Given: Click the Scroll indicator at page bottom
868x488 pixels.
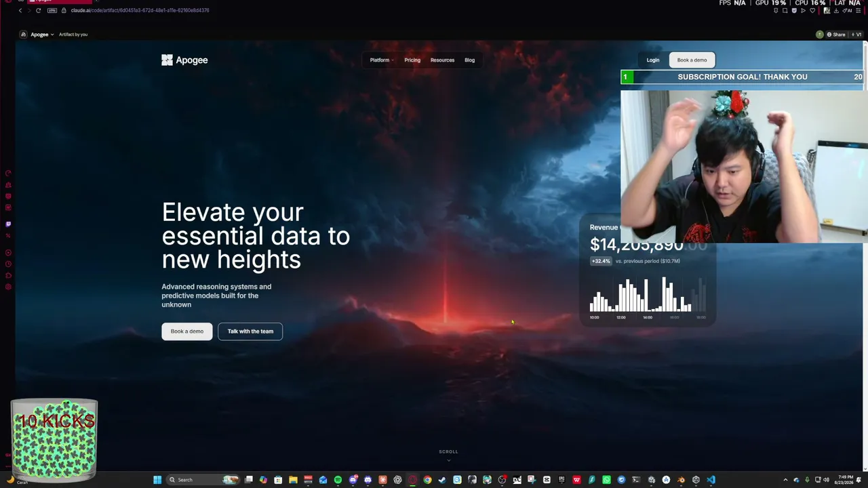Looking at the screenshot, I should pos(448,455).
